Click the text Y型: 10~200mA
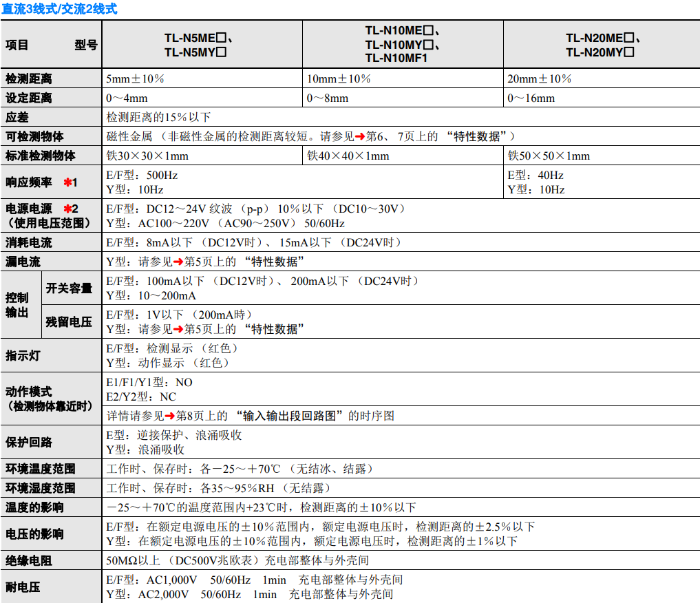 click(151, 296)
